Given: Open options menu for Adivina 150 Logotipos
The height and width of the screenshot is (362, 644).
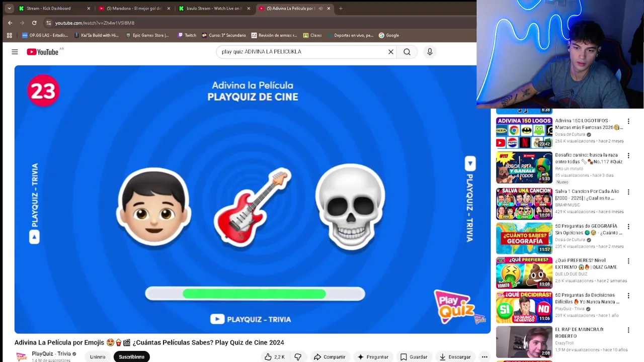Looking at the screenshot, I should point(628,121).
